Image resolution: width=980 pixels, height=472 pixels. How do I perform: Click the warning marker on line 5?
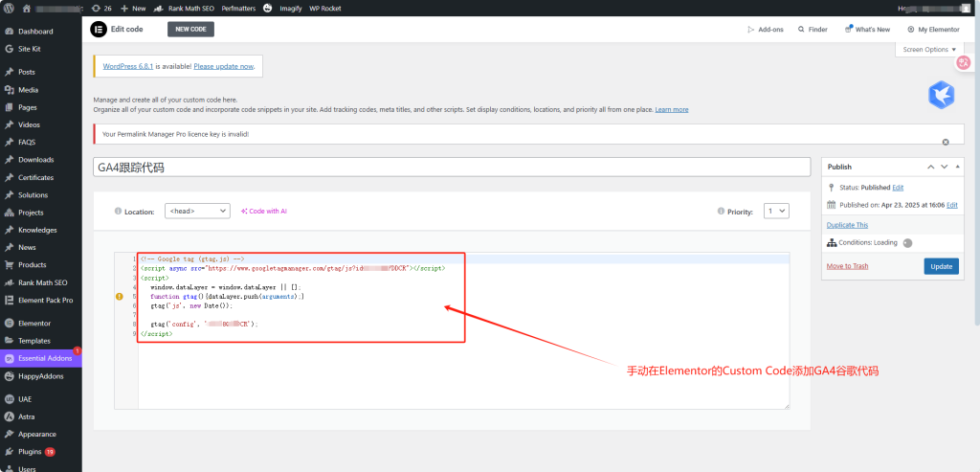point(120,297)
